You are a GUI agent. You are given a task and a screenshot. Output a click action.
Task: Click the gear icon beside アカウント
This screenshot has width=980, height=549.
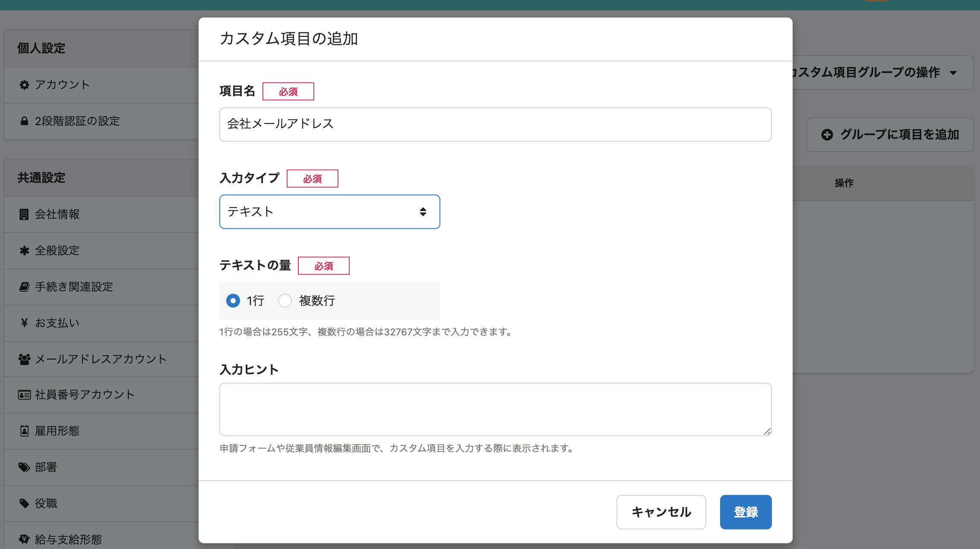[x=24, y=85]
